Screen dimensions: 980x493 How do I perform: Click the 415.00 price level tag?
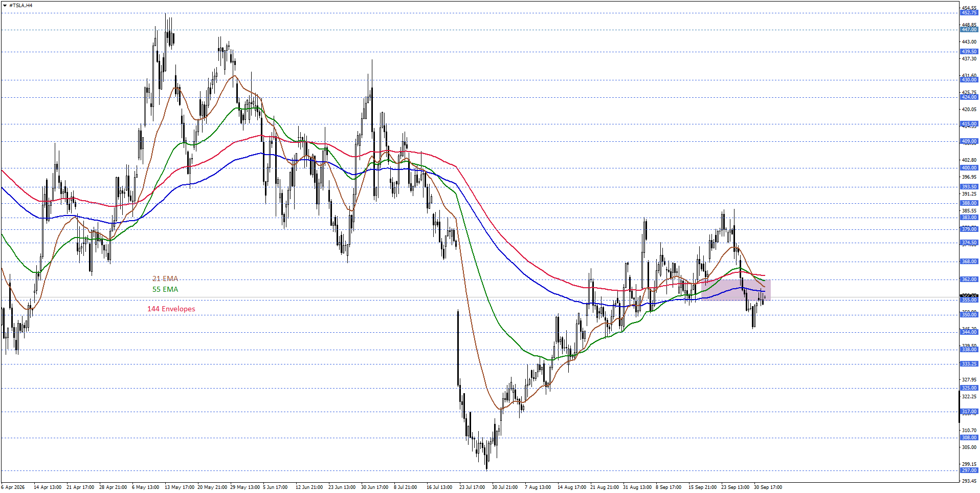[969, 124]
